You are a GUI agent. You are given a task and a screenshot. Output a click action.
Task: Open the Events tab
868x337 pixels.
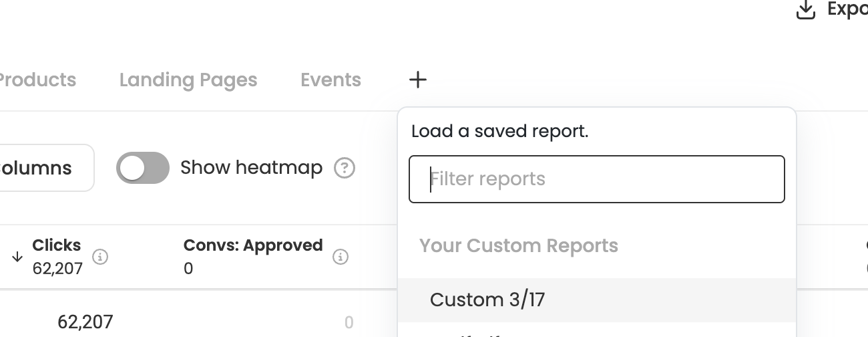331,80
